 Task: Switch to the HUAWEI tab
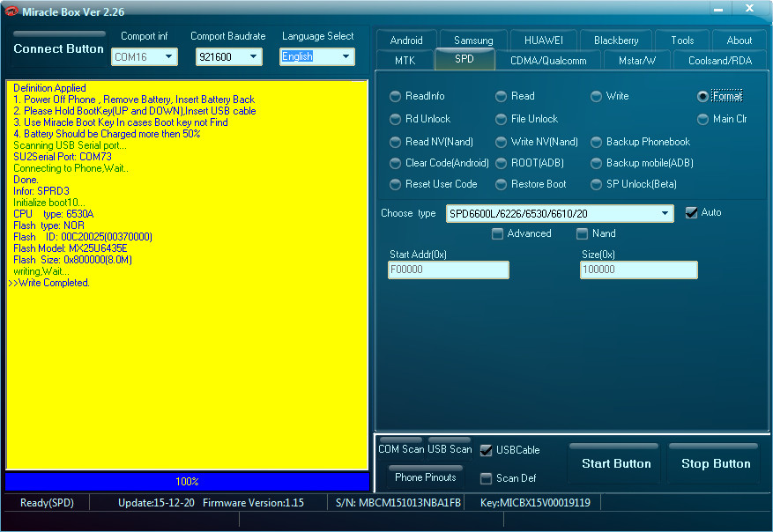coord(544,41)
